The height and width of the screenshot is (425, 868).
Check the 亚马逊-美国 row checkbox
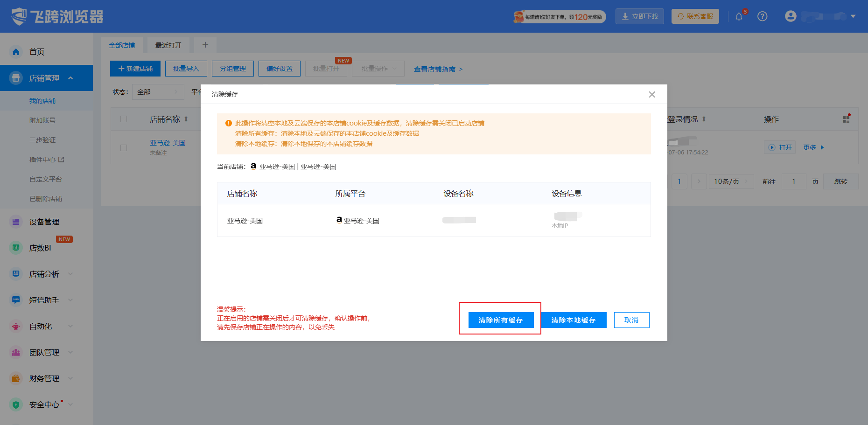pos(124,147)
